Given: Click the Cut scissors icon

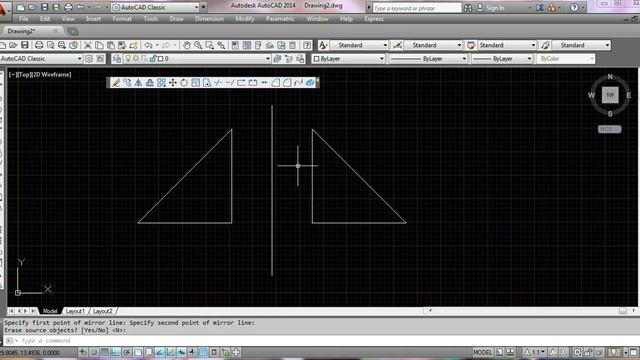Looking at the screenshot, I should [x=88, y=45].
